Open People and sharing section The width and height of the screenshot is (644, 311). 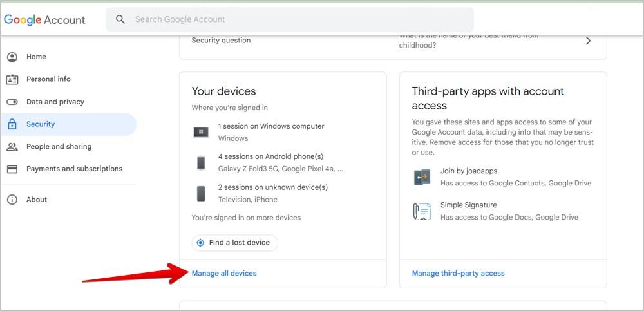(x=68, y=146)
